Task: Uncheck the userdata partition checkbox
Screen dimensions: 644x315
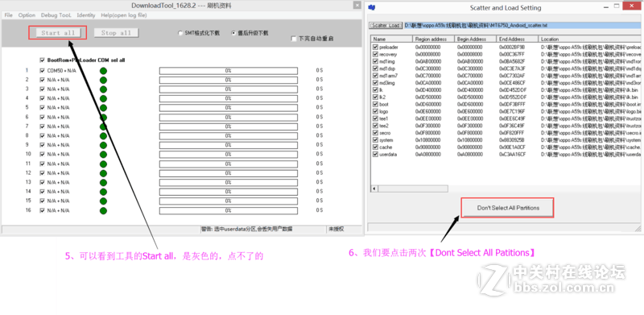Action: tap(375, 154)
